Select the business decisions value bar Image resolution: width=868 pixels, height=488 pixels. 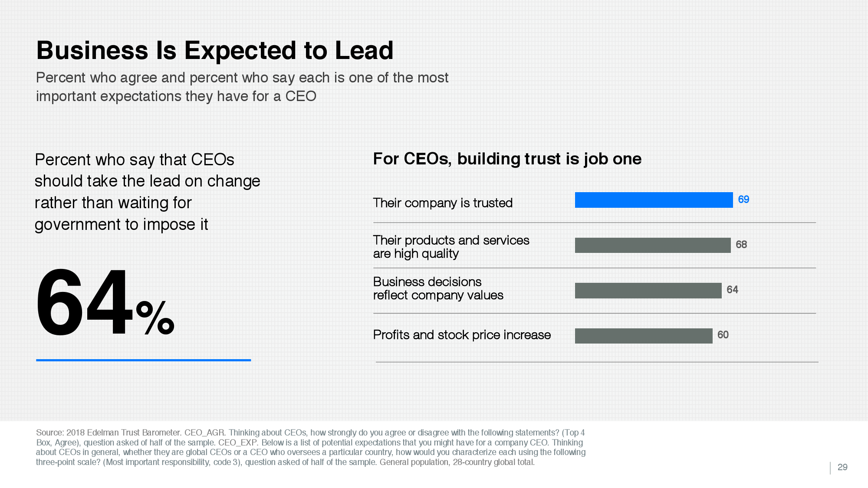click(648, 291)
